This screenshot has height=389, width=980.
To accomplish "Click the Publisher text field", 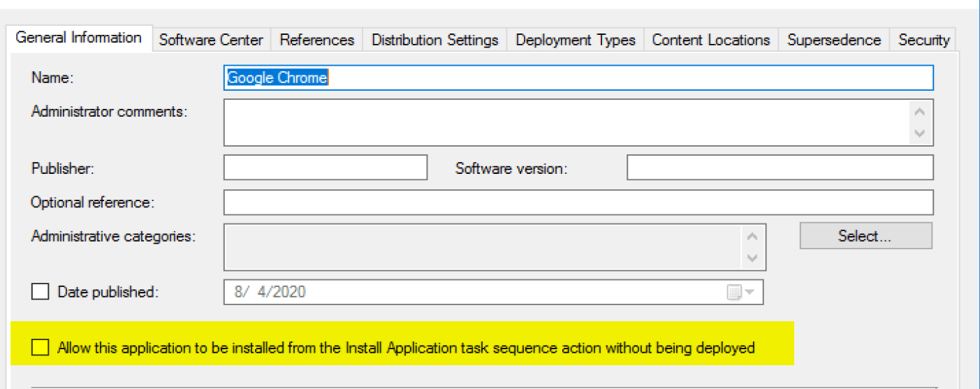I will click(326, 168).
